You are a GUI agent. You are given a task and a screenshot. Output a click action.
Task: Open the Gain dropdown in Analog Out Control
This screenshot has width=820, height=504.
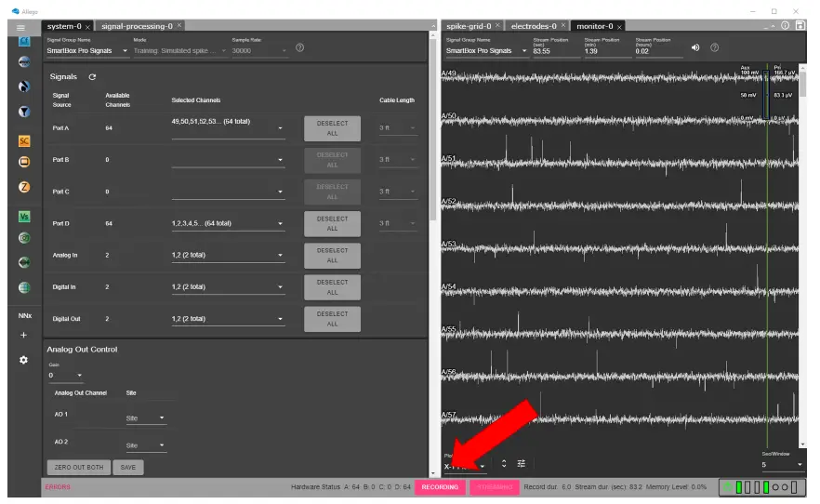click(x=65, y=375)
